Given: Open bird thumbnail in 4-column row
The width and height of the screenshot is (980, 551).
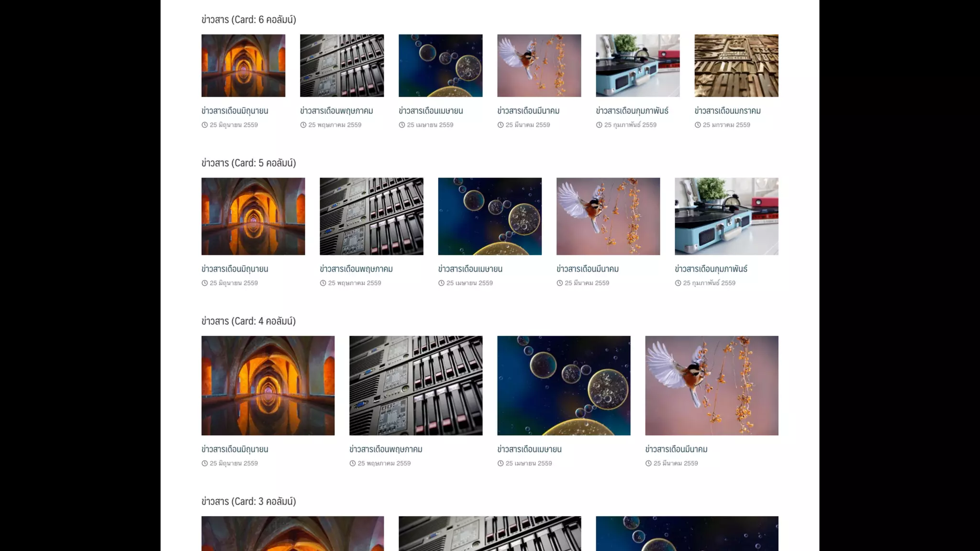Looking at the screenshot, I should pyautogui.click(x=712, y=386).
